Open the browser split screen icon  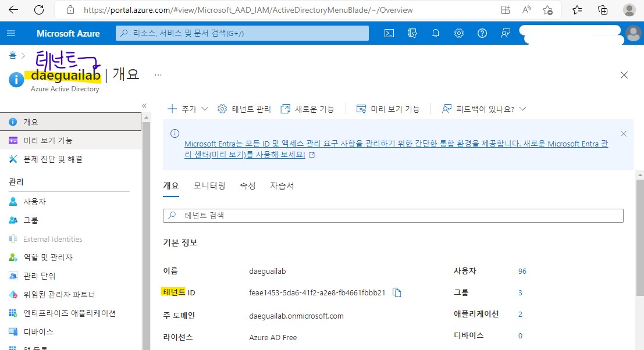point(506,10)
